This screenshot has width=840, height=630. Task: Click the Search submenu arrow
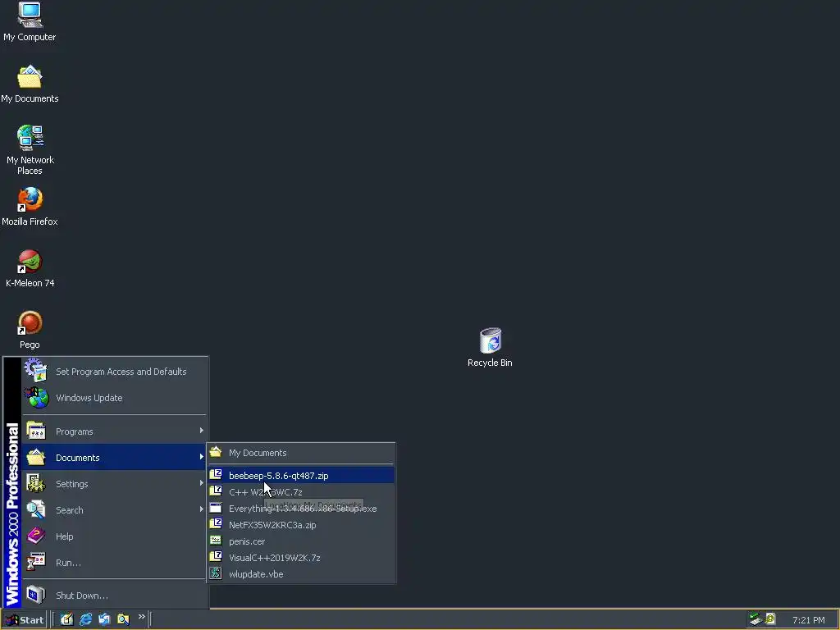[x=202, y=509]
